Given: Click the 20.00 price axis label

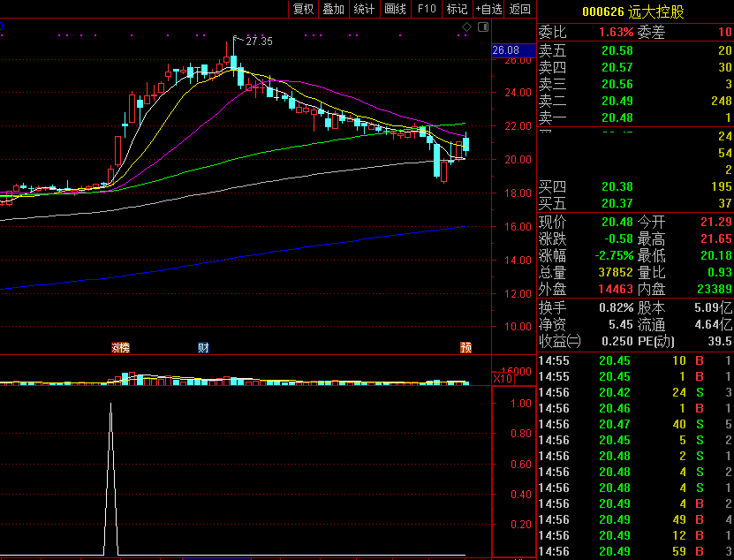Looking at the screenshot, I should [518, 160].
